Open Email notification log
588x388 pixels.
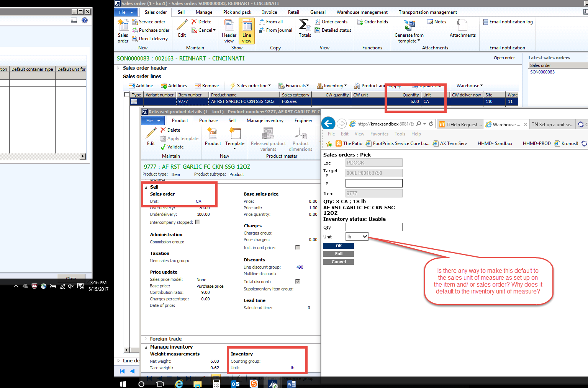coord(507,22)
